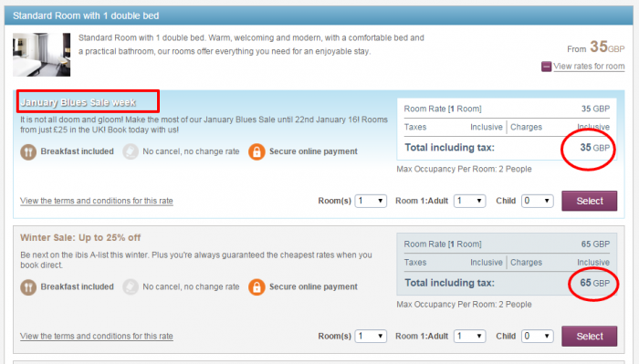Click Breakfast included icon in January Blues Sale
The width and height of the screenshot is (639, 364).
point(28,152)
